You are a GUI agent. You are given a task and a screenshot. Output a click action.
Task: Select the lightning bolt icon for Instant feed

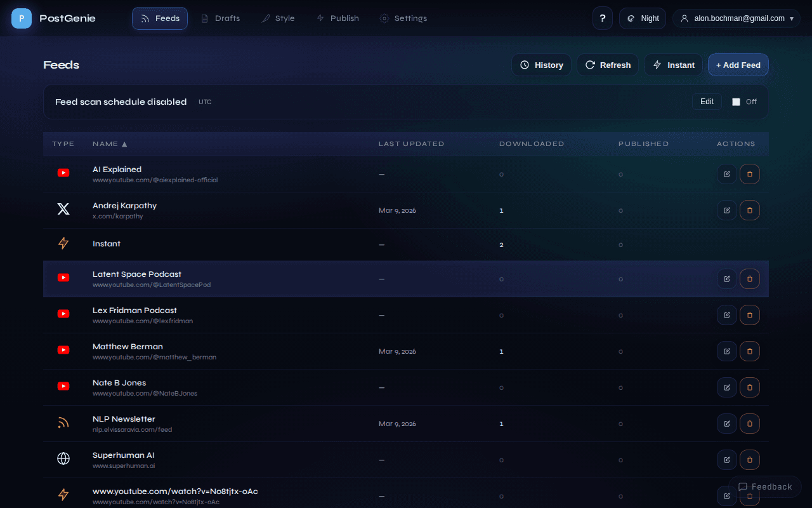click(x=63, y=244)
